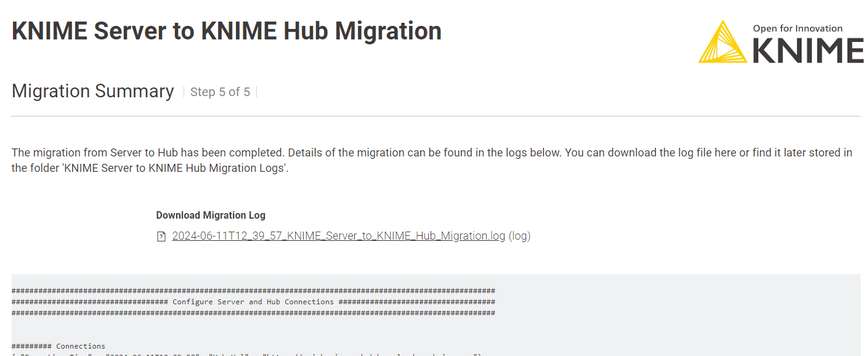Click the file icon beside the log link

[x=161, y=237]
